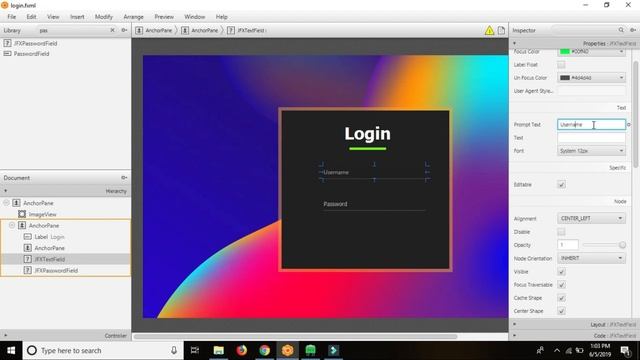The width and height of the screenshot is (640, 360).
Task: Open the Node Orientation dropdown
Action: point(591,258)
